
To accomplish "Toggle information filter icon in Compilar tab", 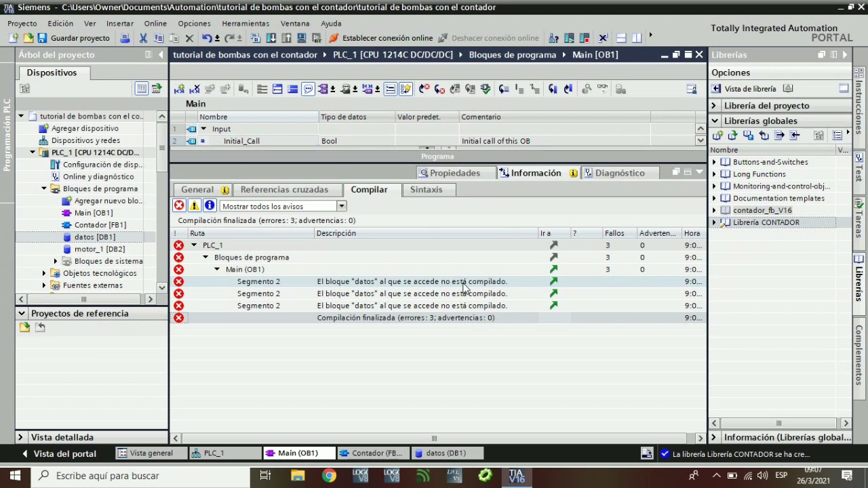I will click(210, 206).
